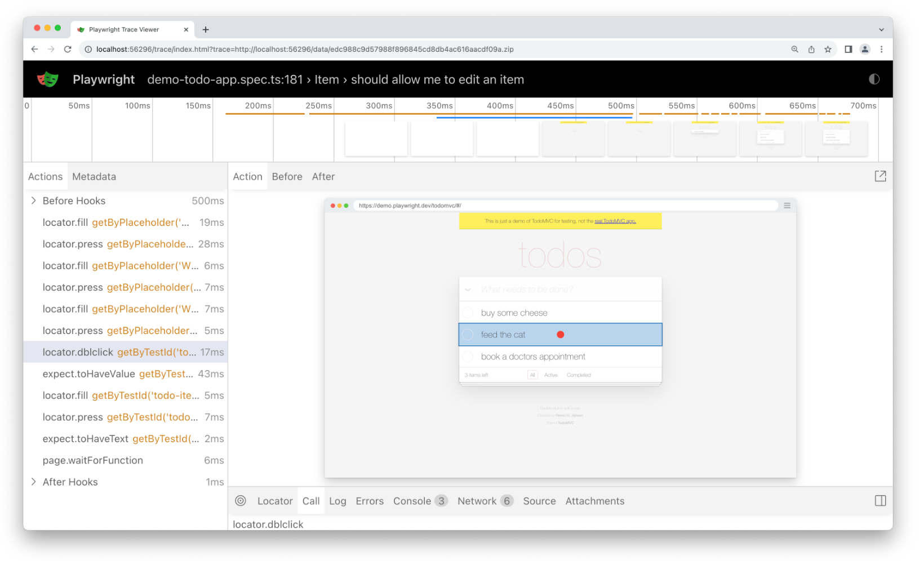Viewport: 924px width, 561px height.
Task: Open the Attachments tab
Action: [x=595, y=501]
